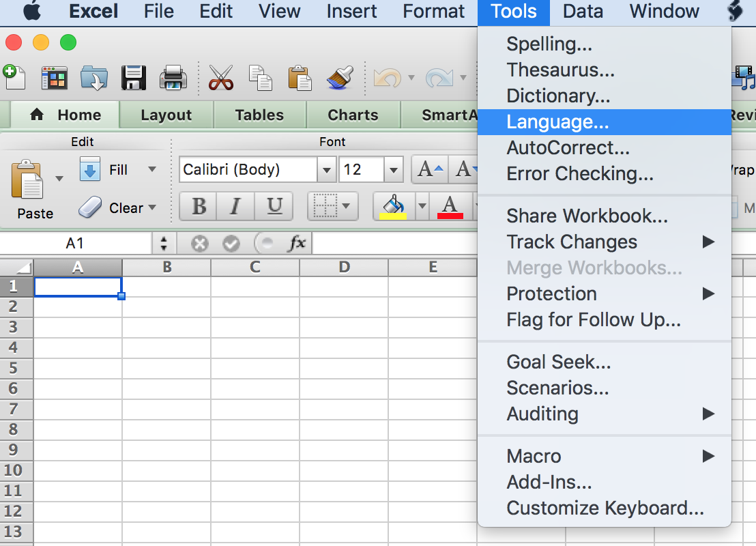Click the Copy icon in toolbar
The width and height of the screenshot is (756, 546).
coord(261,78)
